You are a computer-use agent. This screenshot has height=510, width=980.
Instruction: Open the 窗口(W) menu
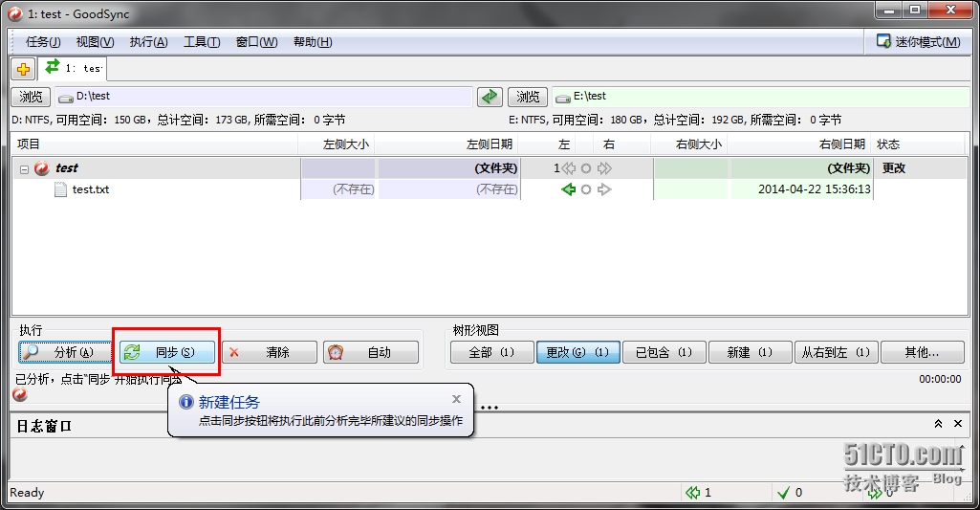pyautogui.click(x=257, y=42)
